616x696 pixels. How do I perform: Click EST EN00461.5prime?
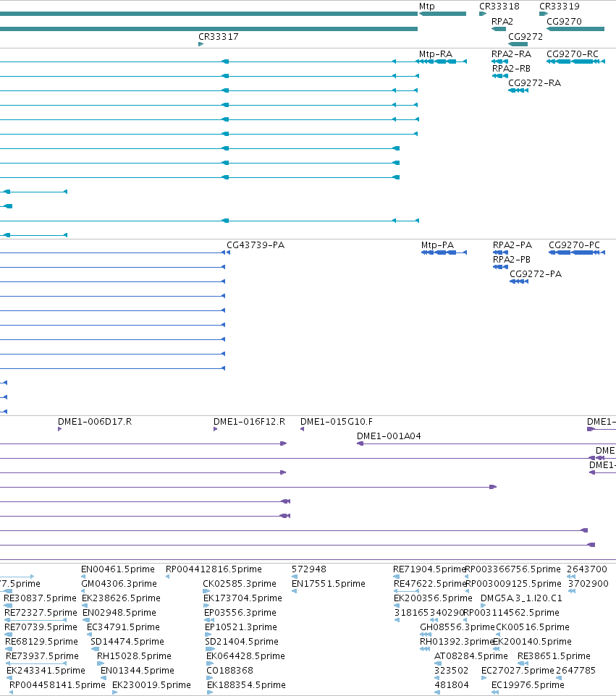[118, 569]
